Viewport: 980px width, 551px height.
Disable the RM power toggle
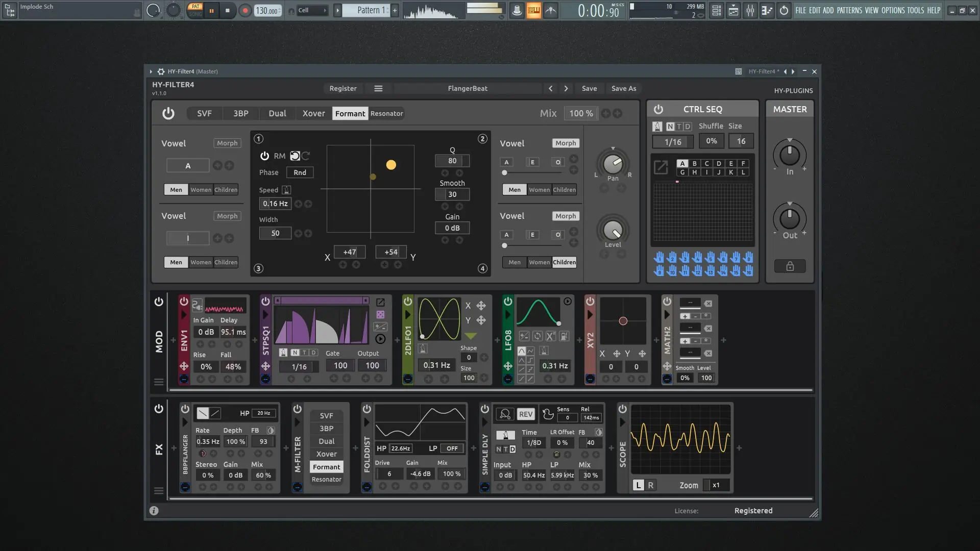(x=264, y=156)
